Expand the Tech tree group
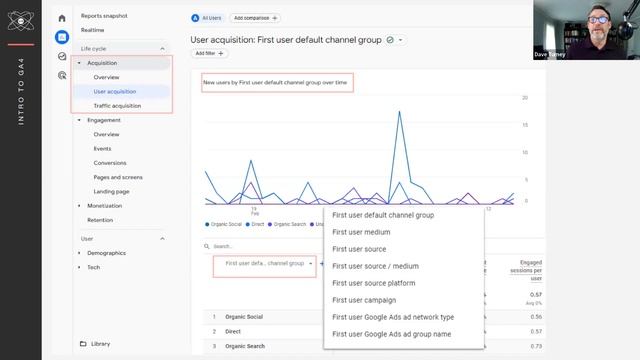The width and height of the screenshot is (640, 360). (79, 267)
